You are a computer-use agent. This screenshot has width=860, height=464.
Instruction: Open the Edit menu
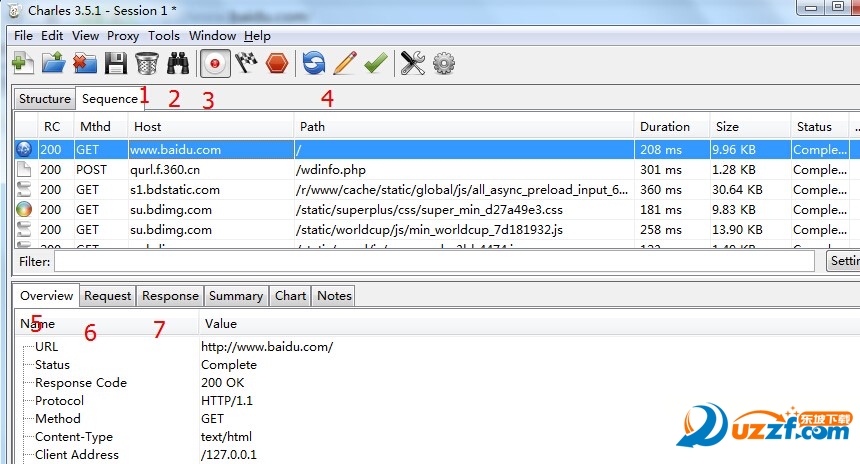pos(52,36)
